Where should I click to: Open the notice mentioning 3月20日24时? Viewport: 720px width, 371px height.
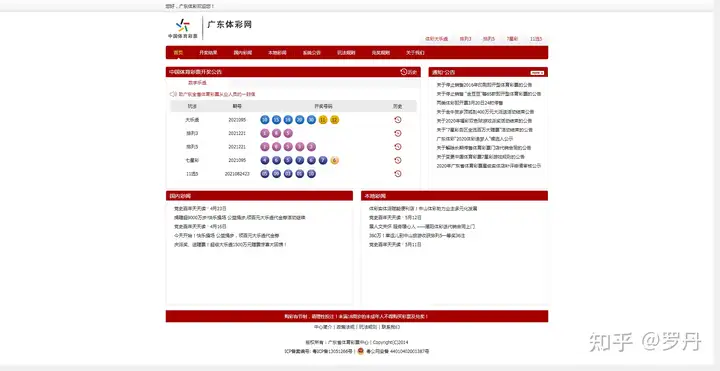tap(469, 103)
